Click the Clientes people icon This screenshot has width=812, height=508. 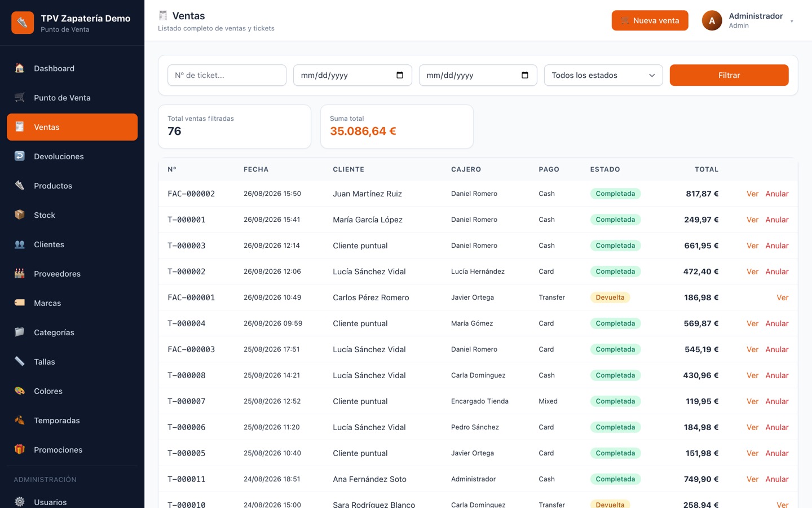coord(20,244)
